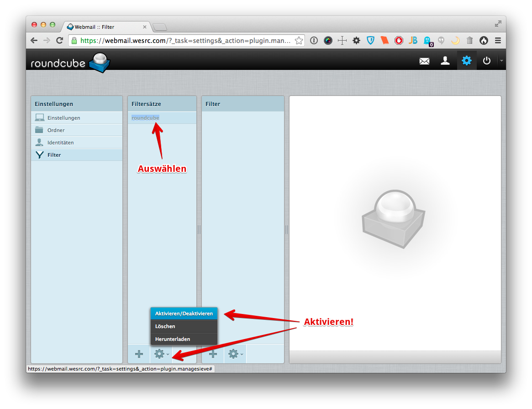
Task: Add a new filter set with plus button
Action: point(139,354)
